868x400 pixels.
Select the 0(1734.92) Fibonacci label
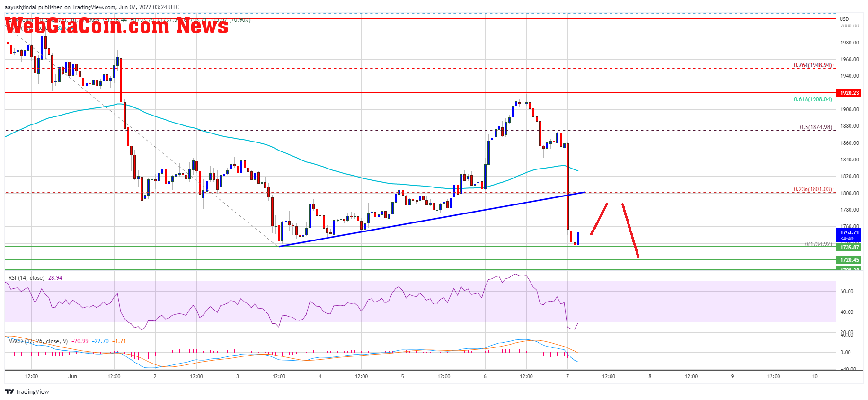tap(818, 244)
